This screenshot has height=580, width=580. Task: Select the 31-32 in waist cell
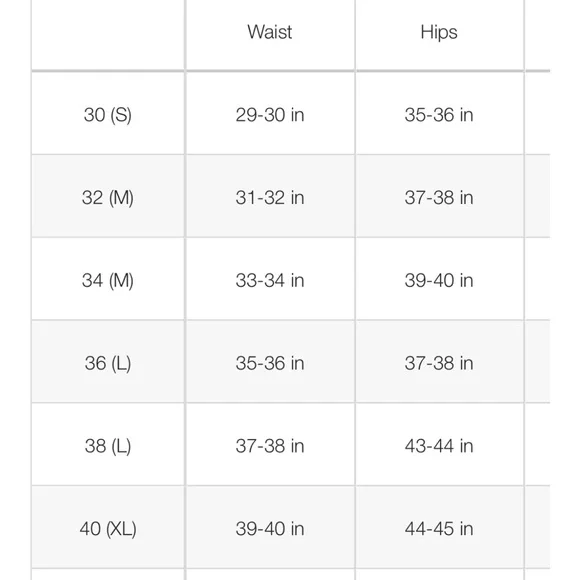(x=270, y=198)
